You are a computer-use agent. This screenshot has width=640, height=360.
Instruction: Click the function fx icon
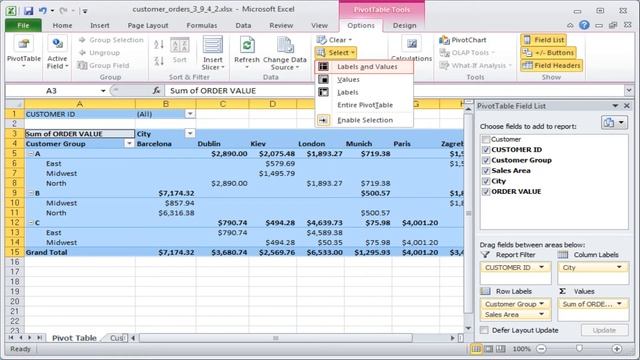click(156, 91)
